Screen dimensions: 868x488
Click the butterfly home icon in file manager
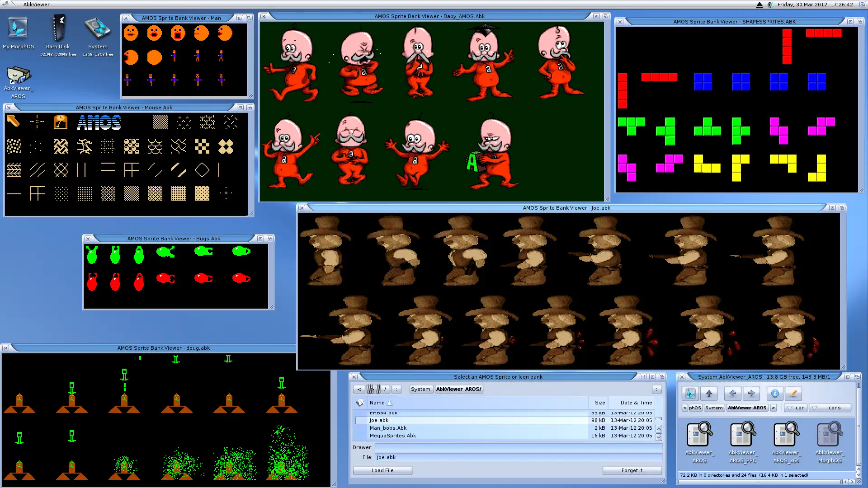tap(690, 394)
